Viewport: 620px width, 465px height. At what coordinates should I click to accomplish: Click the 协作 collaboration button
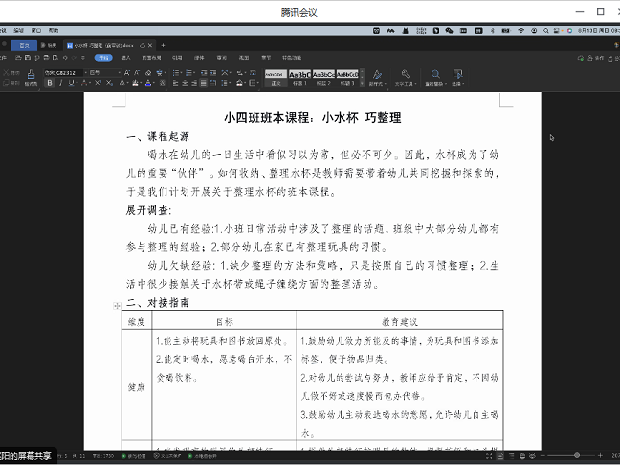point(596,58)
